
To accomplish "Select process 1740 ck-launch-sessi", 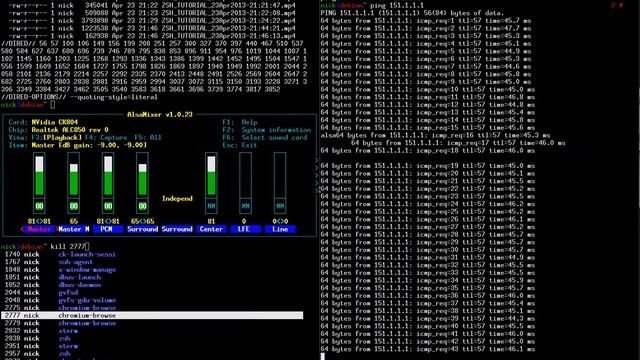I will pos(60,254).
